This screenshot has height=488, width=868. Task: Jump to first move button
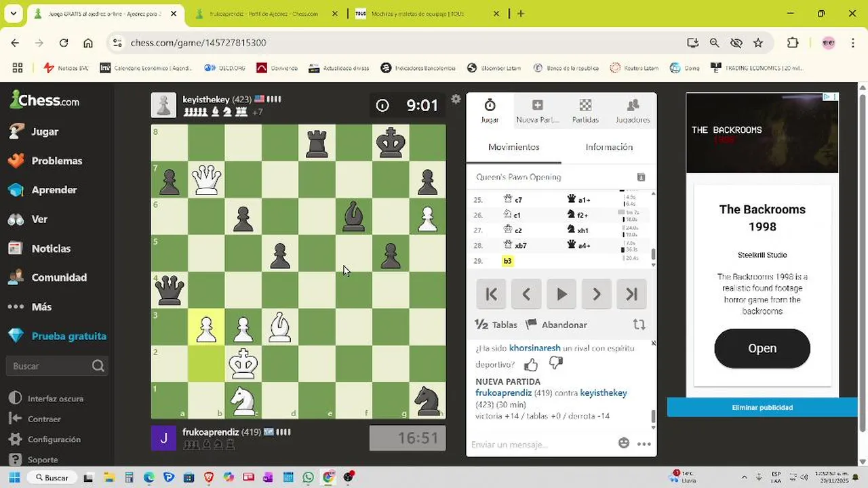(x=491, y=294)
